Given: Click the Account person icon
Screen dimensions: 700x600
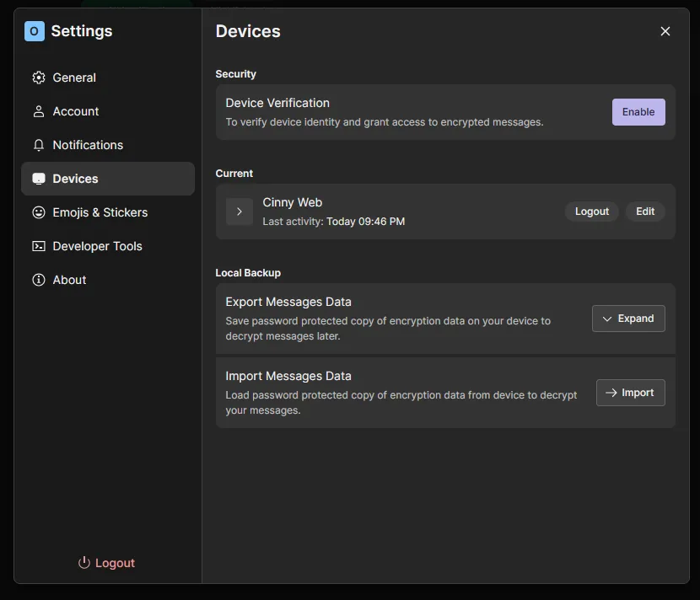Looking at the screenshot, I should click(x=39, y=111).
